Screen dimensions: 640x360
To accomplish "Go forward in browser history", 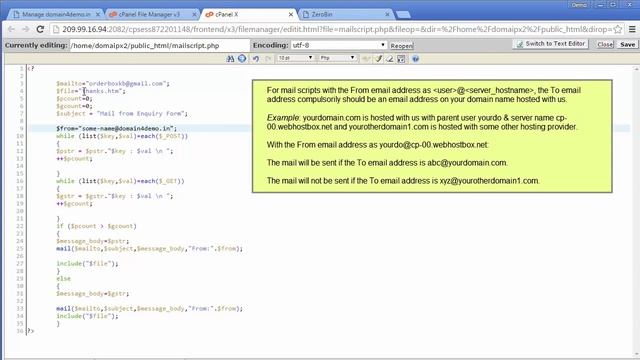I will 25,29.
